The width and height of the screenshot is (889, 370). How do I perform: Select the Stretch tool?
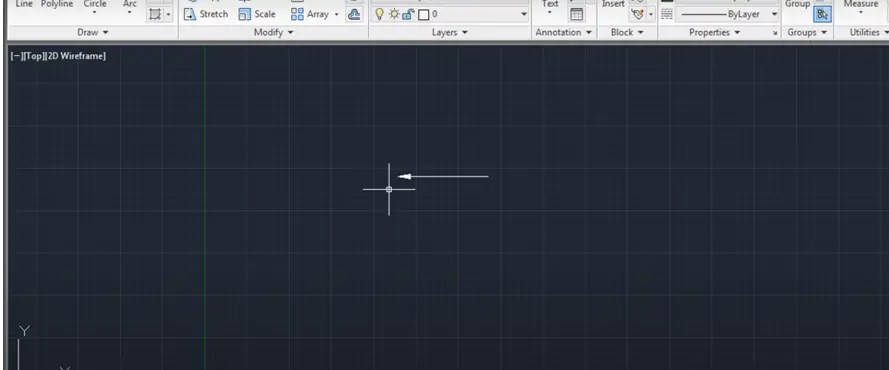(x=206, y=14)
